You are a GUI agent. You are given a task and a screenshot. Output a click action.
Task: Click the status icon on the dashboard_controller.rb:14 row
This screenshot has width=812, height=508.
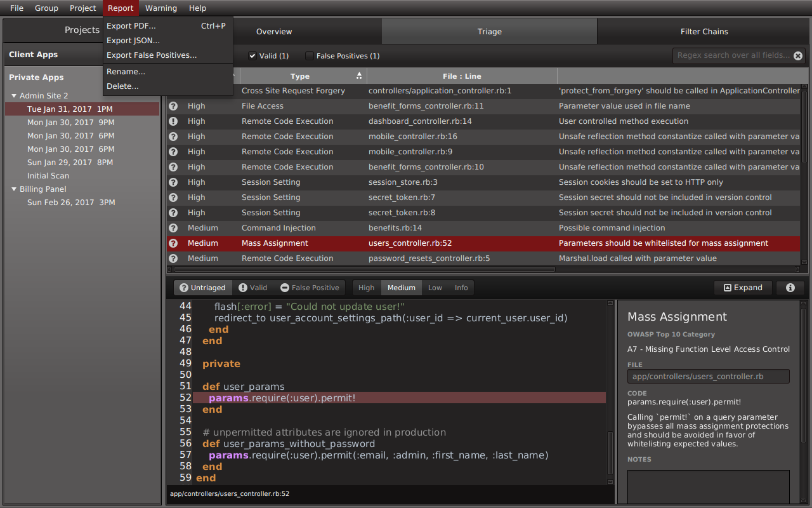pos(173,121)
